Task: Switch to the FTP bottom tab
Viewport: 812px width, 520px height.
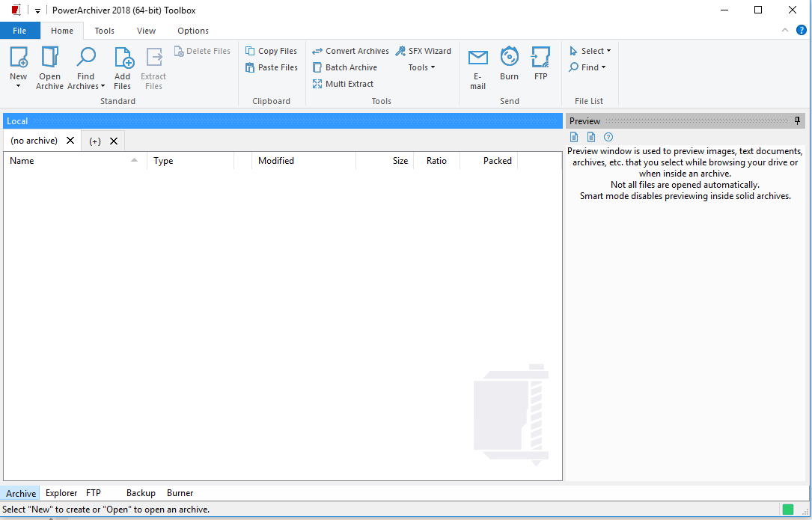Action: coord(94,493)
